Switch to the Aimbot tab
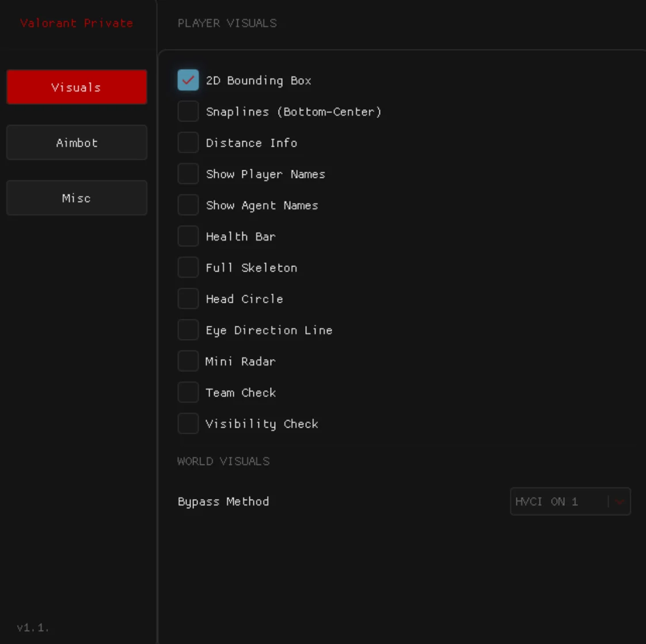Viewport: 646px width, 644px height. coord(77,143)
